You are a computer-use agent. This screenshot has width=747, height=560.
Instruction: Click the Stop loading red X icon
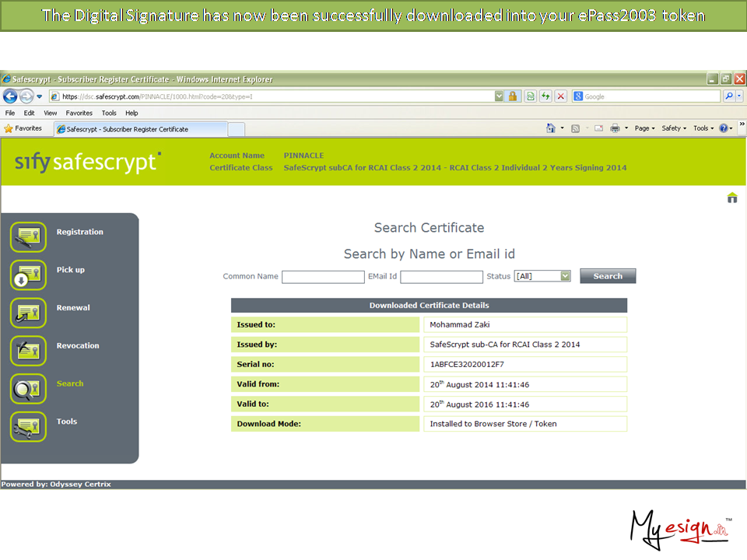click(x=560, y=96)
